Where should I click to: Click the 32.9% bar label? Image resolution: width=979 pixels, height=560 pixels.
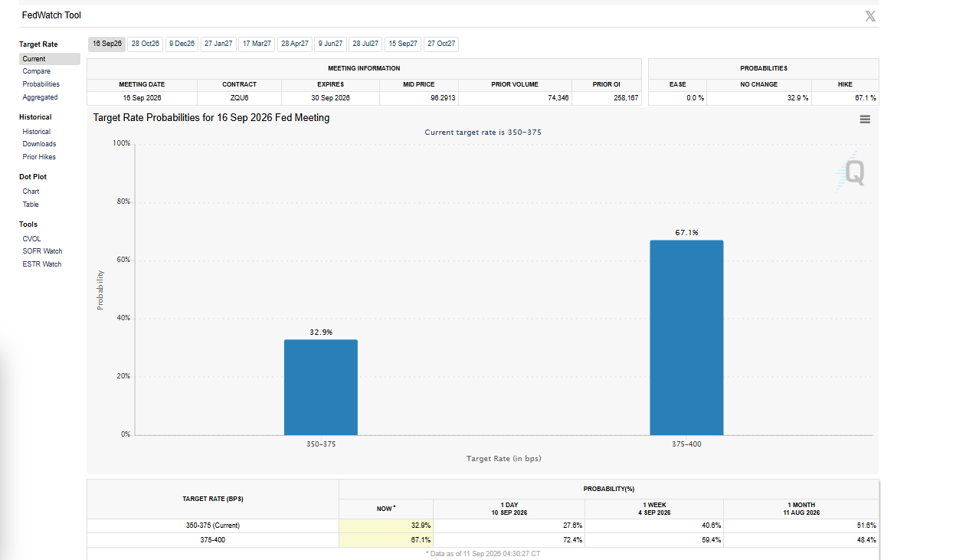click(x=321, y=332)
